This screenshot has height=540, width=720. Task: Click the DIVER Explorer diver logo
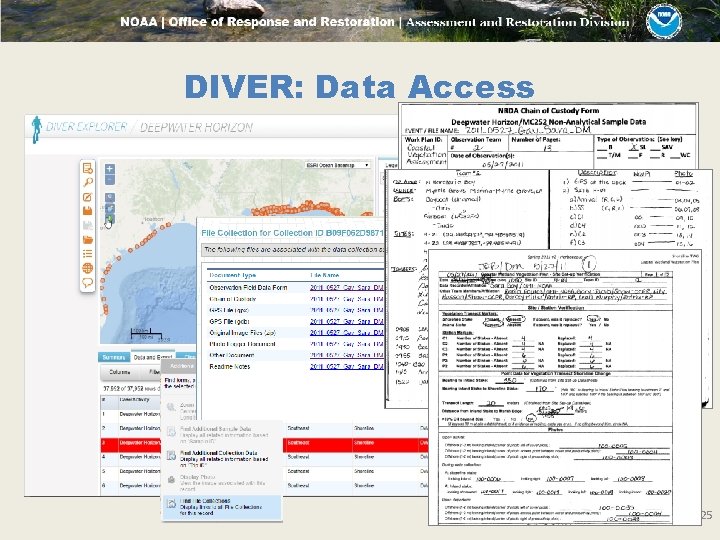tap(36, 129)
